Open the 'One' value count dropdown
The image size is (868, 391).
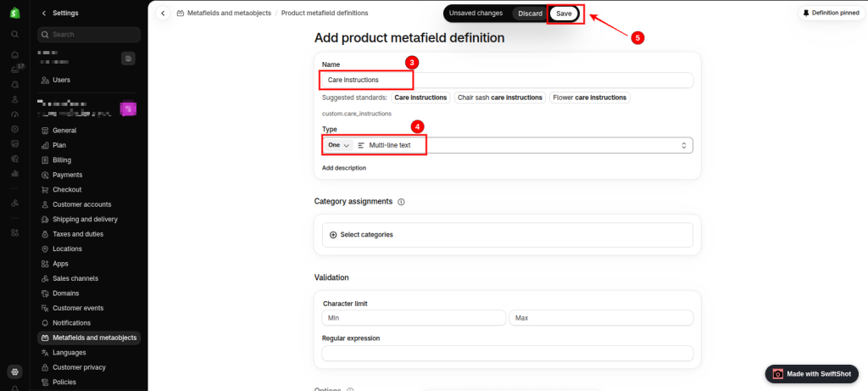[x=337, y=145]
